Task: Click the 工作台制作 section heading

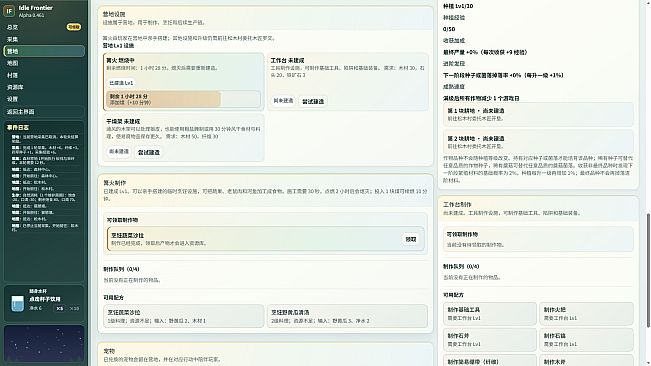Action: [457, 205]
